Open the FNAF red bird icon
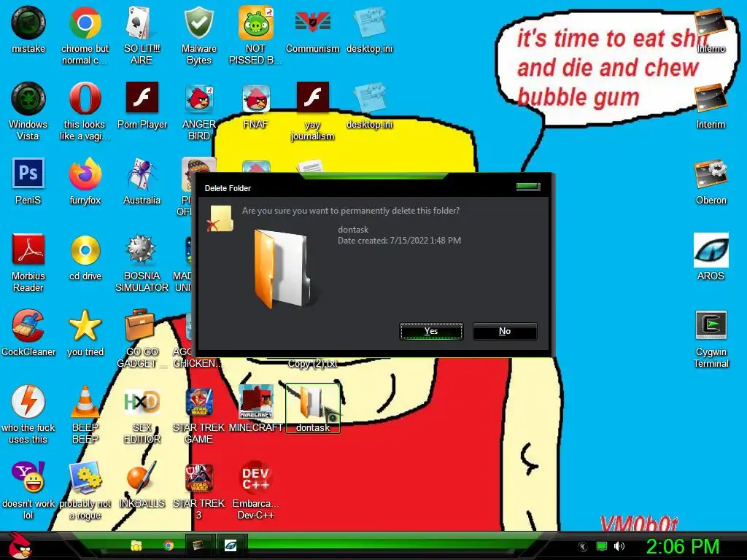 pos(256,106)
